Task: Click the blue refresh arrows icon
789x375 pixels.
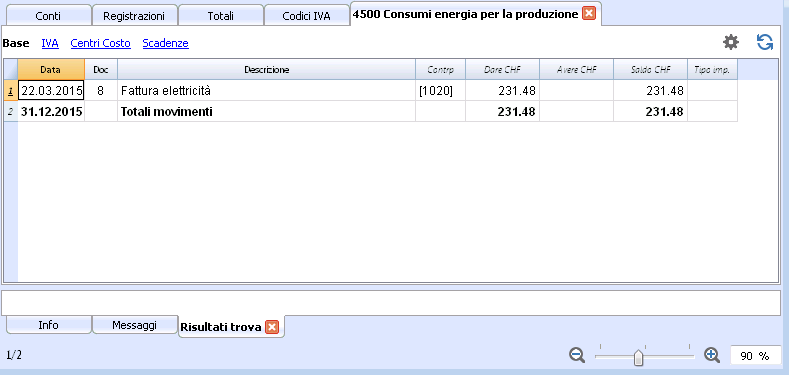Action: (x=765, y=42)
